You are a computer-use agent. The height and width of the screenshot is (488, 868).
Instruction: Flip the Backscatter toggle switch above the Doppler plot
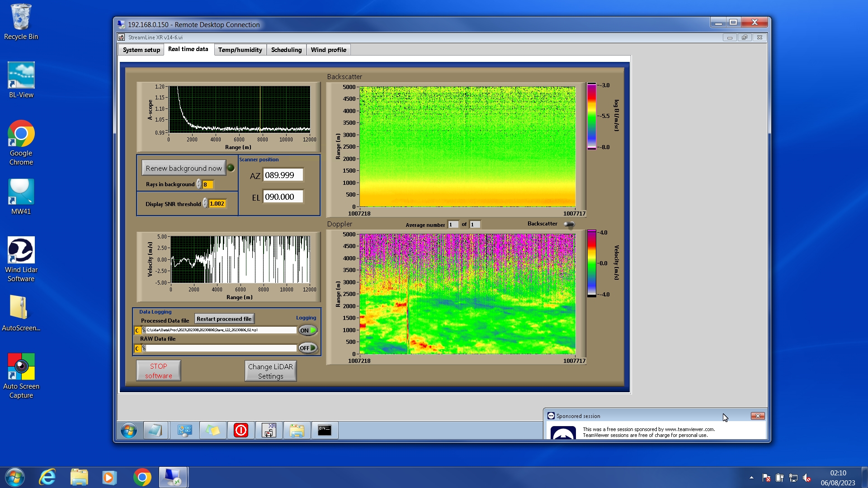569,224
